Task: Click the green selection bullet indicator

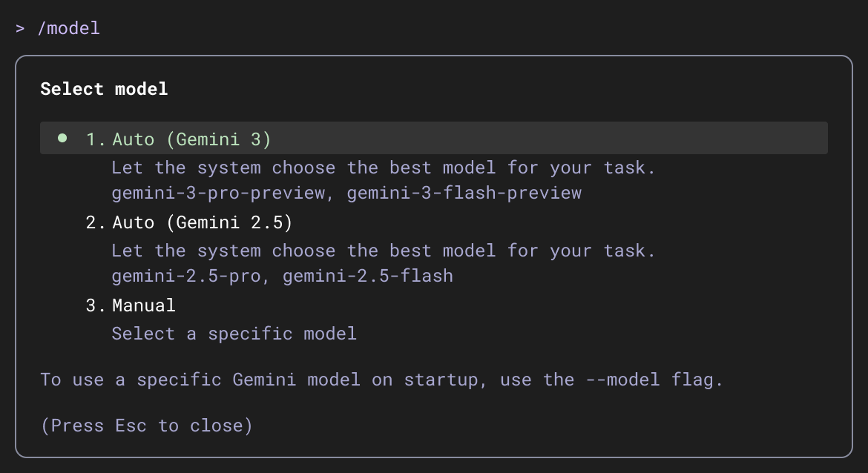Action: coord(62,137)
